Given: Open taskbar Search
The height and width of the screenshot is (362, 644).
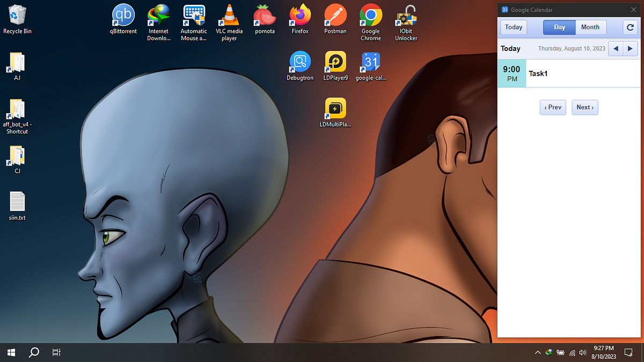Looking at the screenshot, I should 34,352.
